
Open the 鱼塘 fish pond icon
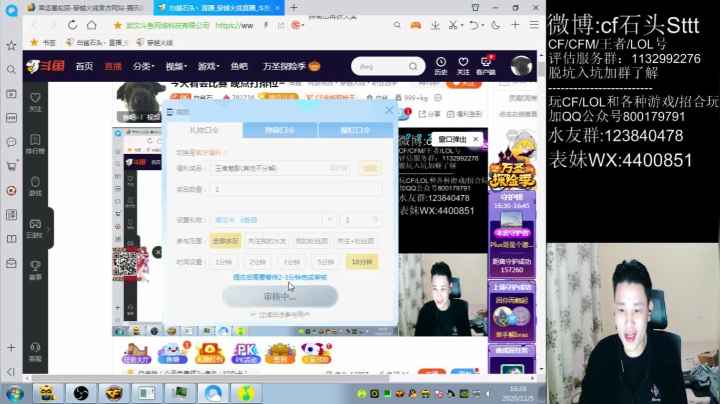click(173, 354)
